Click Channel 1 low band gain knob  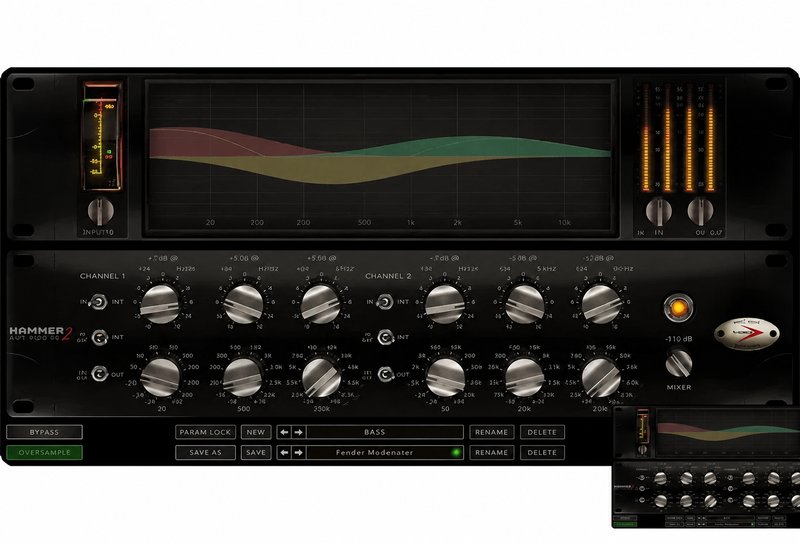(160, 304)
